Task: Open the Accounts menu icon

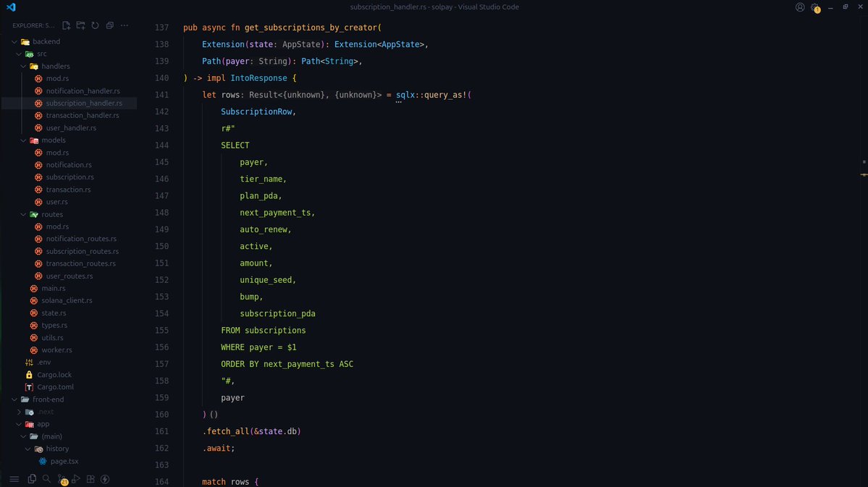Action: [x=800, y=7]
